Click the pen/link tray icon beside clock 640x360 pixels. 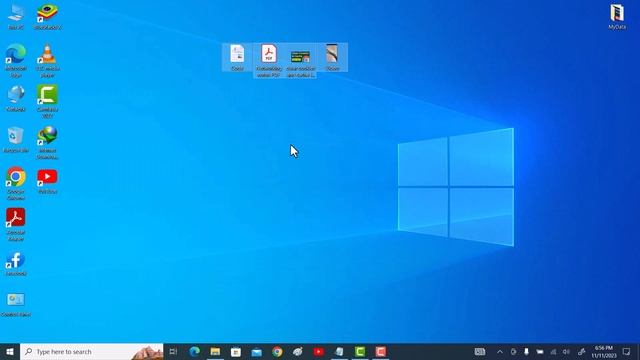(x=582, y=351)
